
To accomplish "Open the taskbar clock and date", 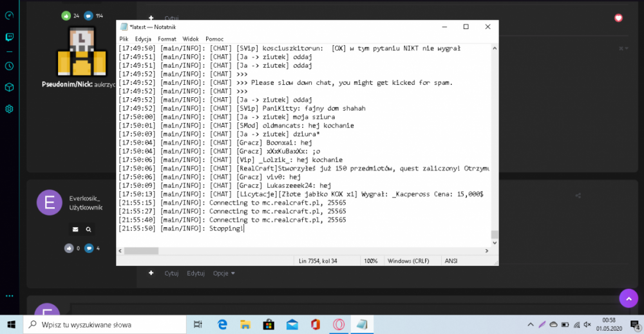I will 609,324.
